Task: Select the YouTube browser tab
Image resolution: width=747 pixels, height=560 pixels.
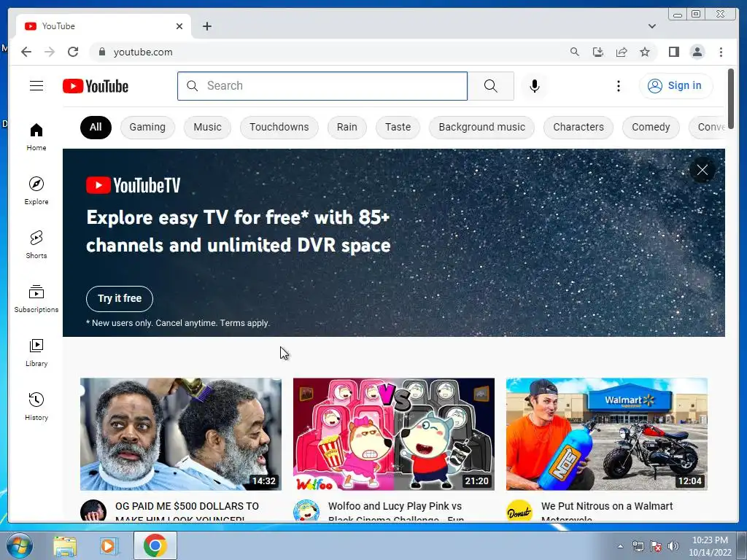Action: (x=104, y=26)
